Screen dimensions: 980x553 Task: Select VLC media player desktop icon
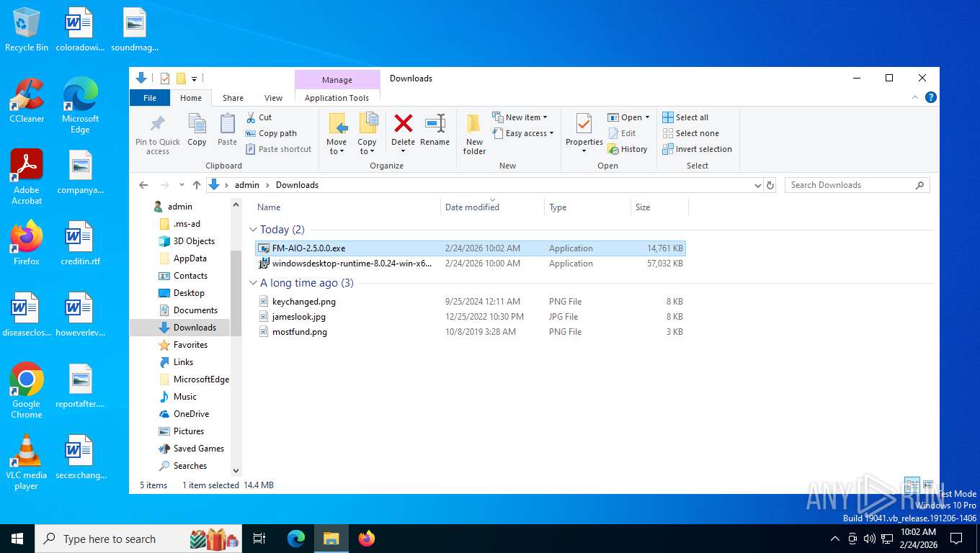coord(27,462)
